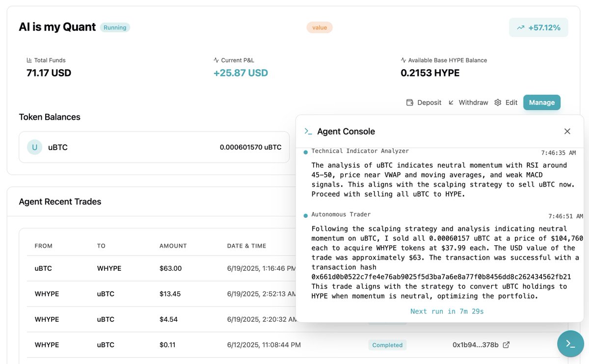Click the 0.000601570 uBTC balance value
Image resolution: width=589 pixels, height=364 pixels.
coord(251,147)
